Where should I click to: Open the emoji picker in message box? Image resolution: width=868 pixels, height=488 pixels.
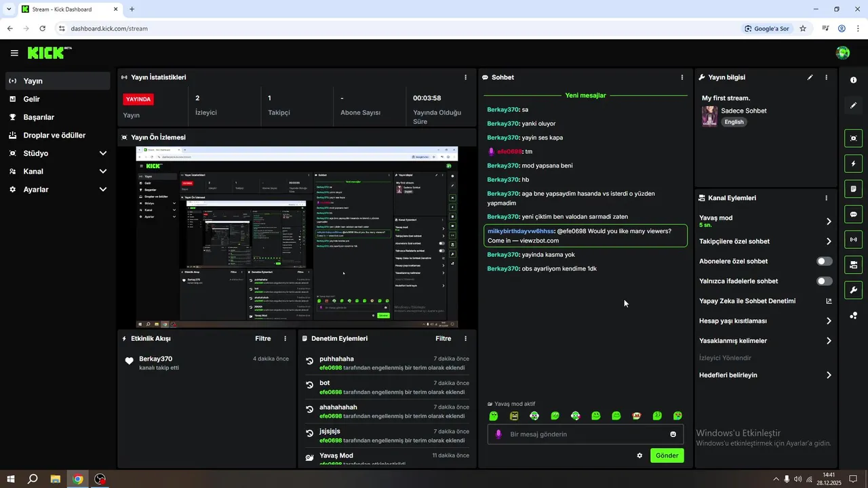[673, 434]
